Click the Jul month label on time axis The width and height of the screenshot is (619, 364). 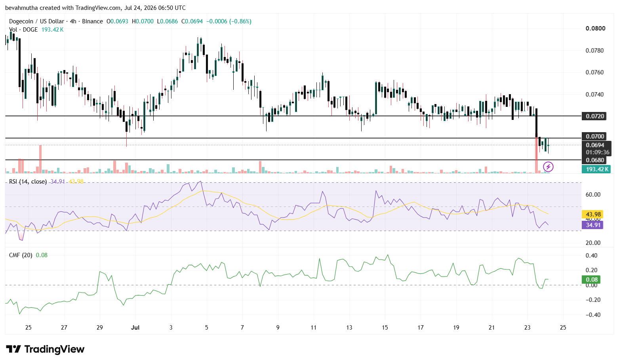pyautogui.click(x=135, y=328)
